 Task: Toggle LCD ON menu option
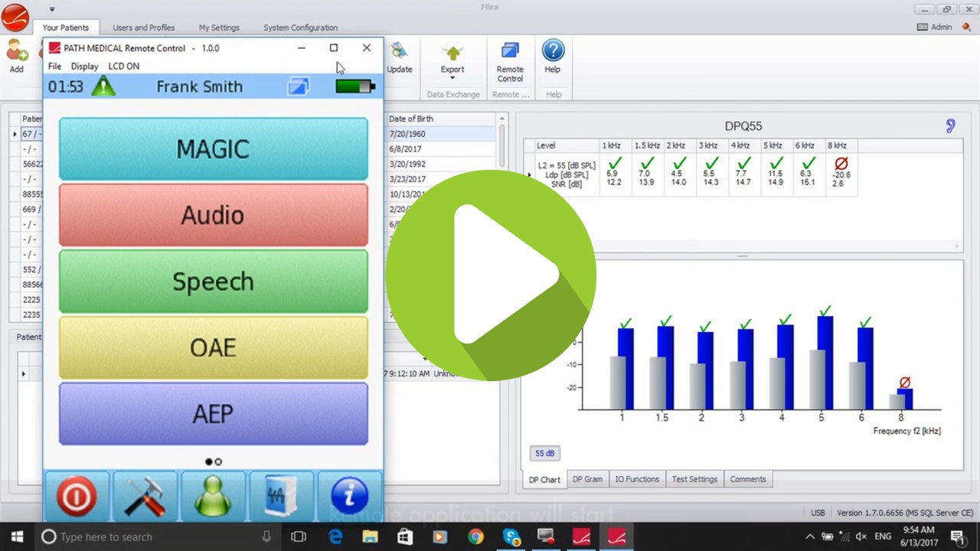tap(123, 67)
